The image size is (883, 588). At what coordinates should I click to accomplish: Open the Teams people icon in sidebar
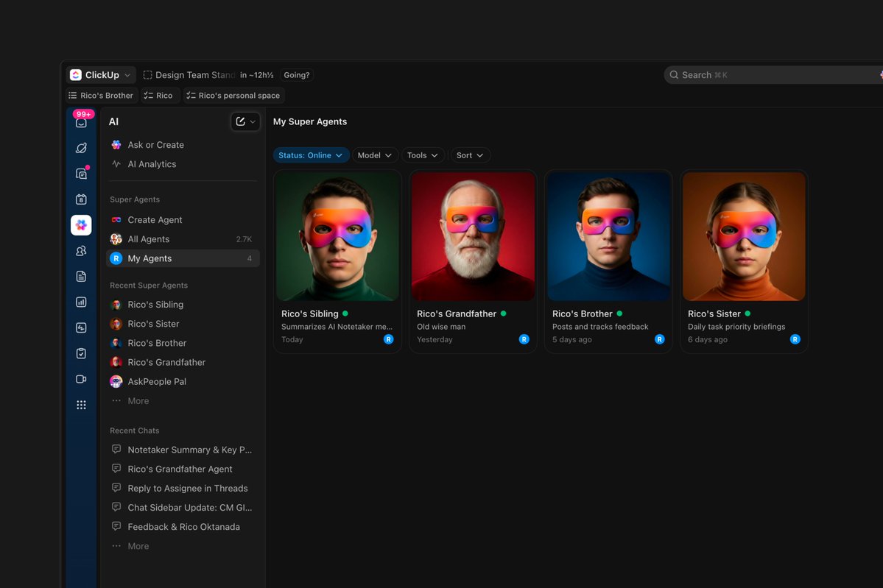pyautogui.click(x=81, y=251)
